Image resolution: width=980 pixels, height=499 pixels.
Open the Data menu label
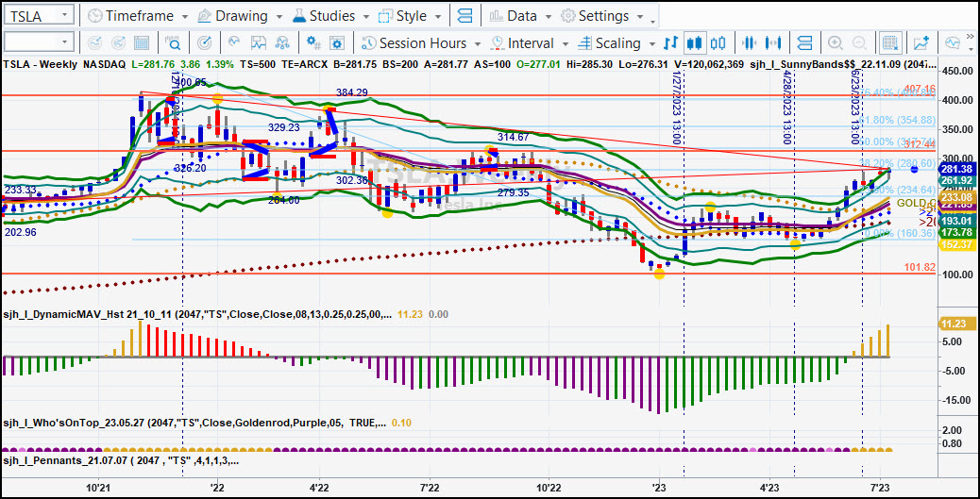coord(522,16)
